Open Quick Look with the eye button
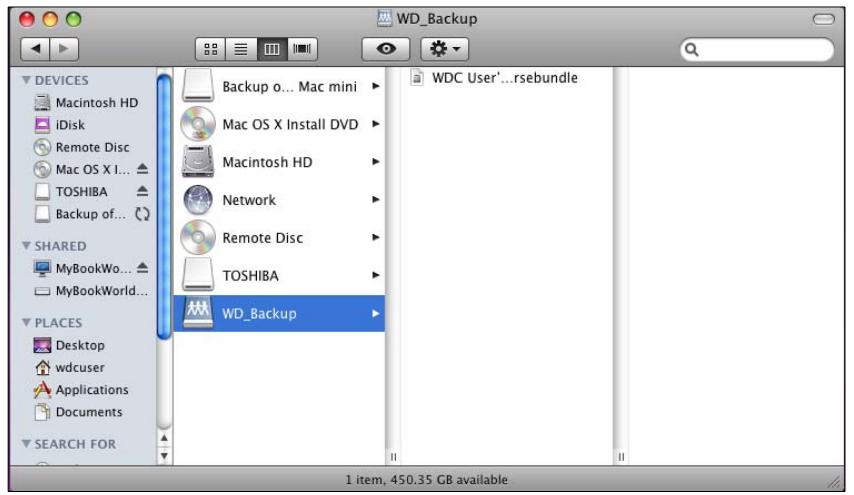 (386, 49)
